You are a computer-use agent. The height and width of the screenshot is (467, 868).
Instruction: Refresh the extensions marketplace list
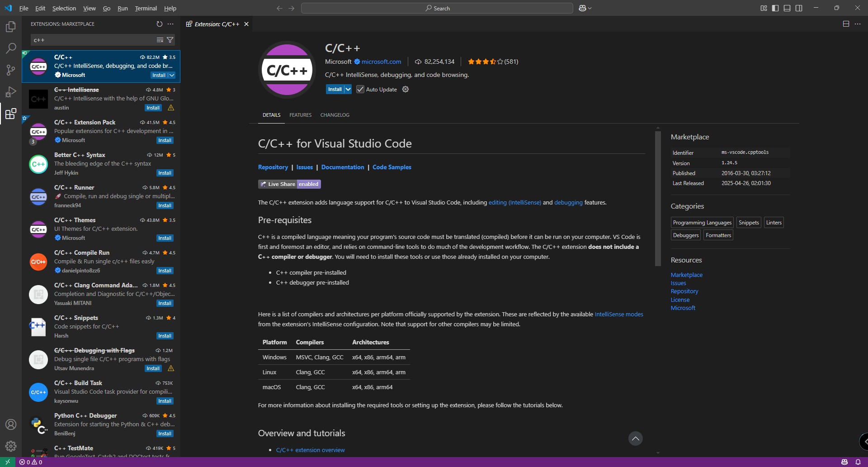[159, 24]
